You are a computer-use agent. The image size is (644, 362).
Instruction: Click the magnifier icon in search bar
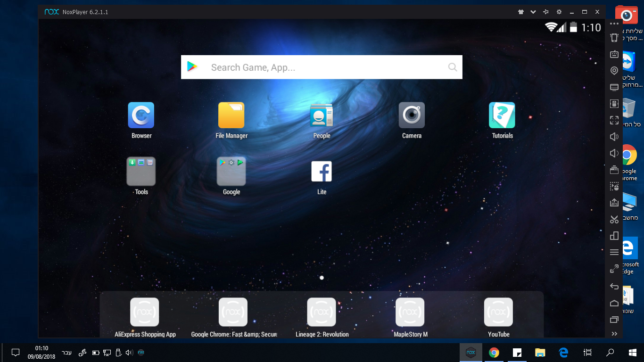tap(453, 67)
